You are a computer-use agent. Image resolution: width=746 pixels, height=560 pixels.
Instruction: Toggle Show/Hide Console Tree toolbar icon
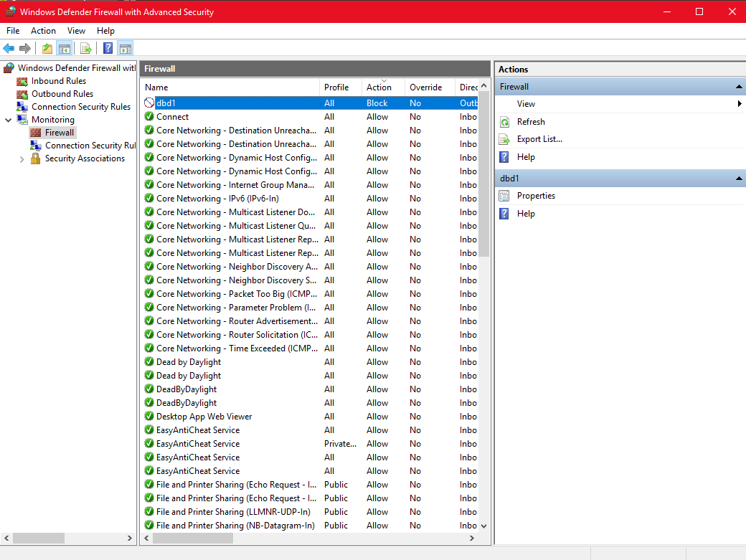[x=65, y=48]
